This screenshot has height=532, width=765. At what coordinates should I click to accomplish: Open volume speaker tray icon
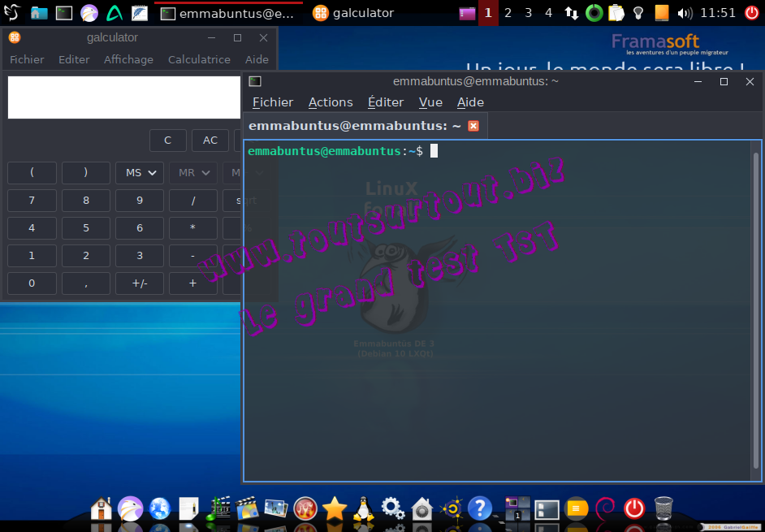(x=685, y=13)
